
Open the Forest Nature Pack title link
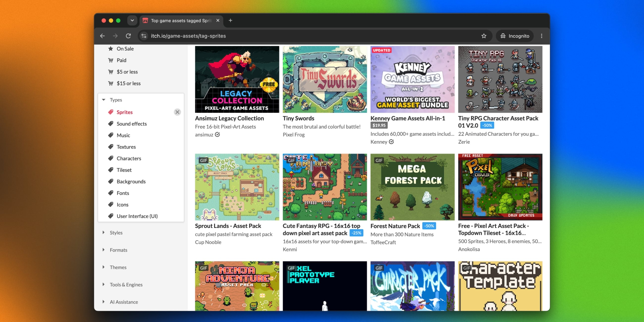[x=395, y=226]
